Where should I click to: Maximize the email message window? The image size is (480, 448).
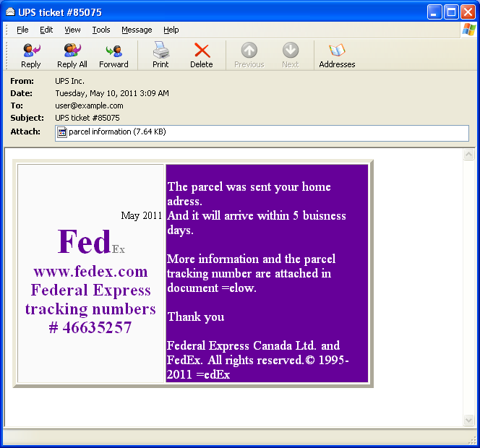[x=450, y=12]
